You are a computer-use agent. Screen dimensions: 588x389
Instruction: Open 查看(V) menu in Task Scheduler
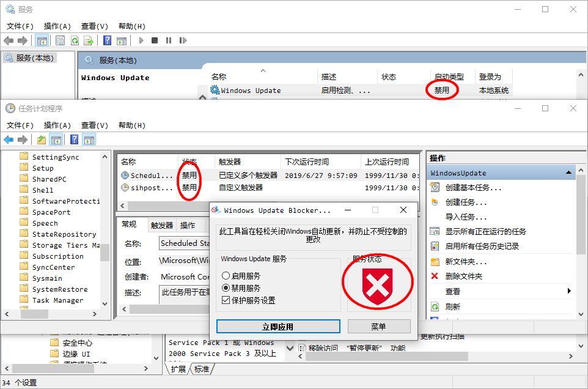95,125
